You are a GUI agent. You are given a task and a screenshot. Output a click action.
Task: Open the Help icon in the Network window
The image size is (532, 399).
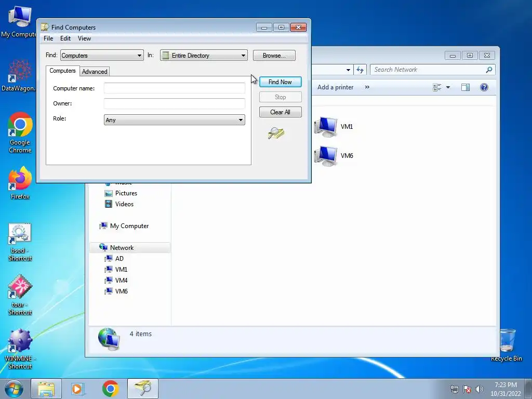(484, 87)
